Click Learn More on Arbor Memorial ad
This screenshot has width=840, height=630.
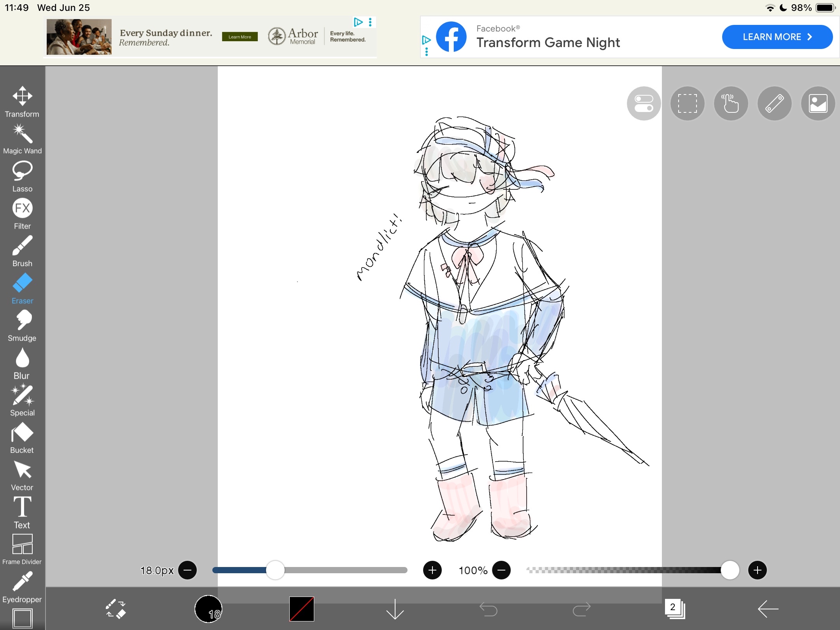[x=240, y=37]
